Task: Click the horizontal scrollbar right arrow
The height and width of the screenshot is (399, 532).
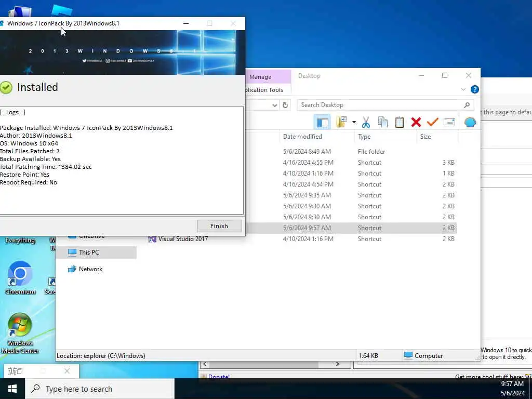Action: click(x=337, y=364)
